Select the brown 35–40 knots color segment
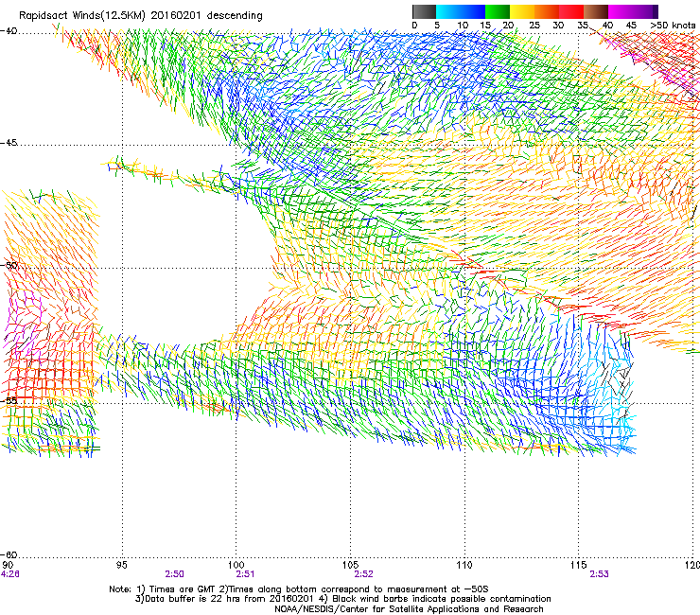This screenshot has height=615, width=700. pyautogui.click(x=596, y=11)
